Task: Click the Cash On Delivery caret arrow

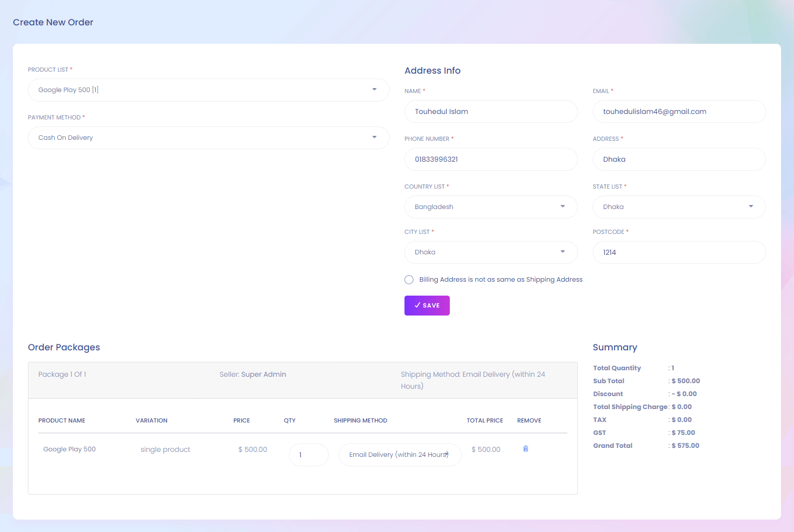Action: point(374,137)
